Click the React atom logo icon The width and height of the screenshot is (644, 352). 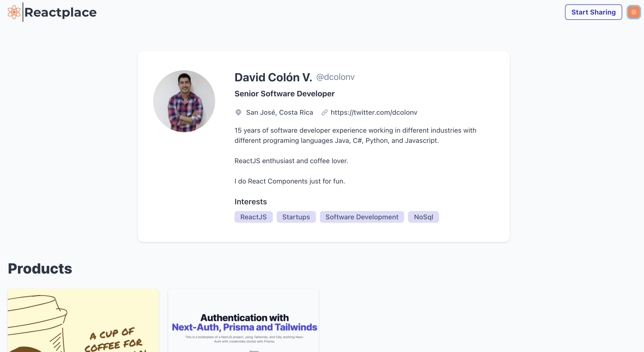pos(14,12)
